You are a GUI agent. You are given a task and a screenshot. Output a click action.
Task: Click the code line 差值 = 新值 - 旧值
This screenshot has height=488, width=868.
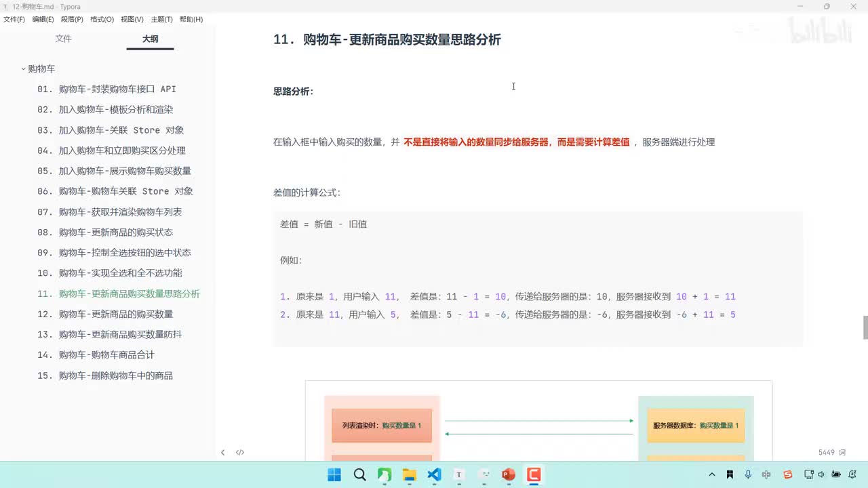pos(323,224)
